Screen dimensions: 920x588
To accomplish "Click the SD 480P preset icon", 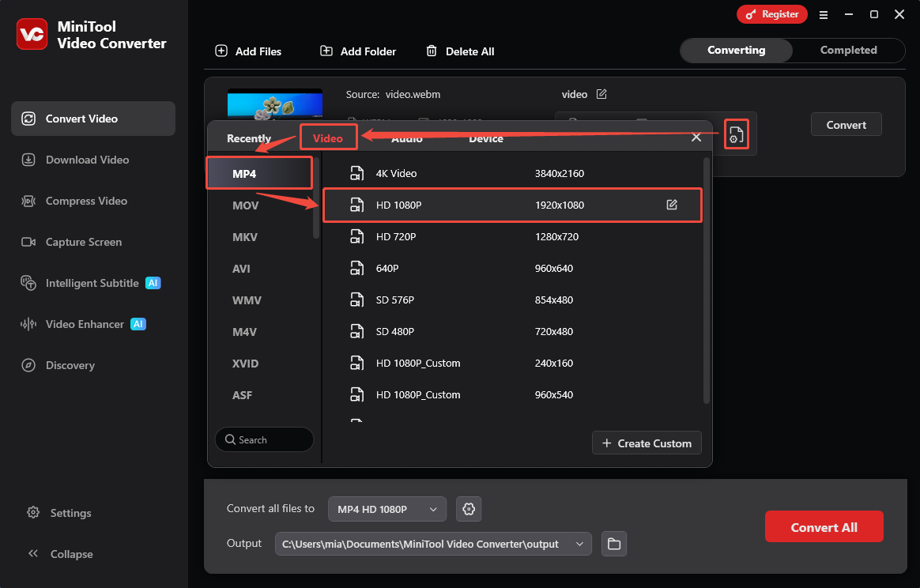I will pos(356,332).
